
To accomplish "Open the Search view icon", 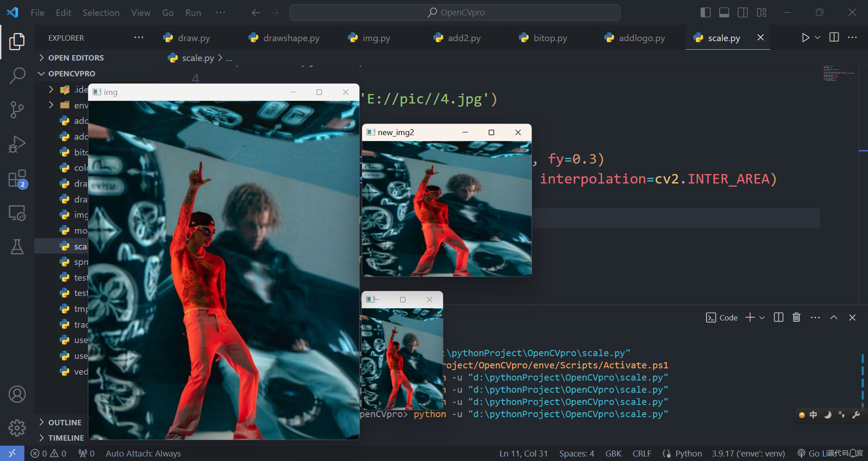I will point(17,75).
